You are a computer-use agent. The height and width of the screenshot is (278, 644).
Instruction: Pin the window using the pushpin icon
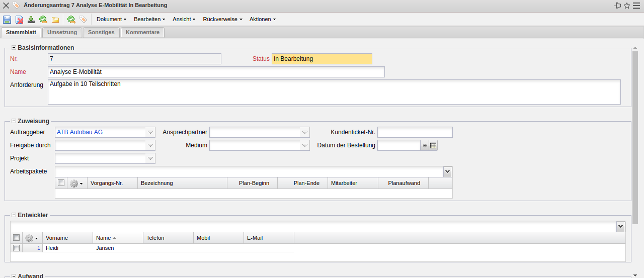618,6
